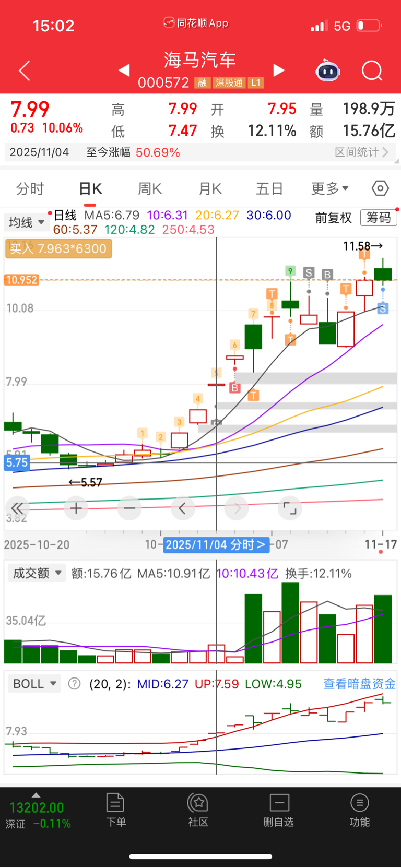Tap the green 9 sequence marker
Screen dimensions: 401x868
point(290,270)
